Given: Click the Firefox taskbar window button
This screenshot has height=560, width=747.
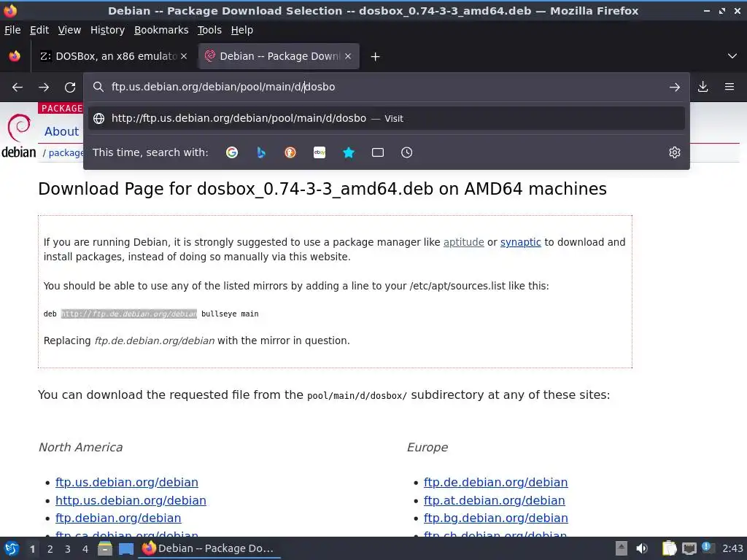Looking at the screenshot, I should tap(209, 548).
